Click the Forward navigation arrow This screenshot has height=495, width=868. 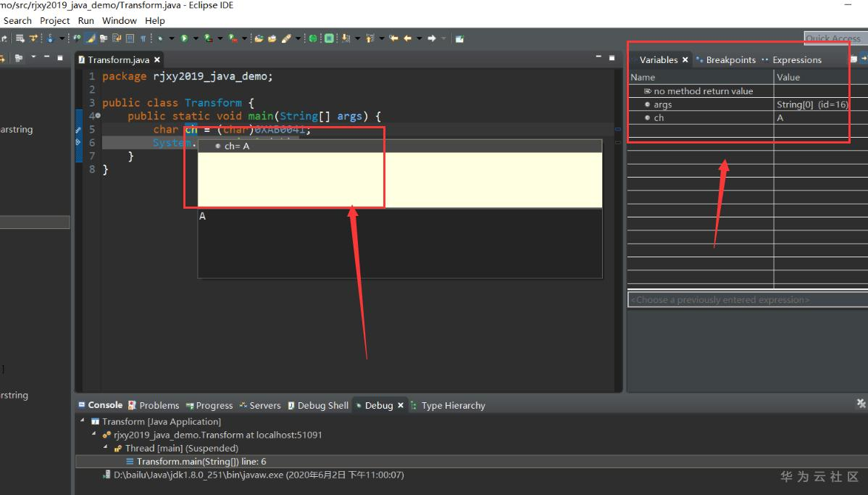pos(431,38)
